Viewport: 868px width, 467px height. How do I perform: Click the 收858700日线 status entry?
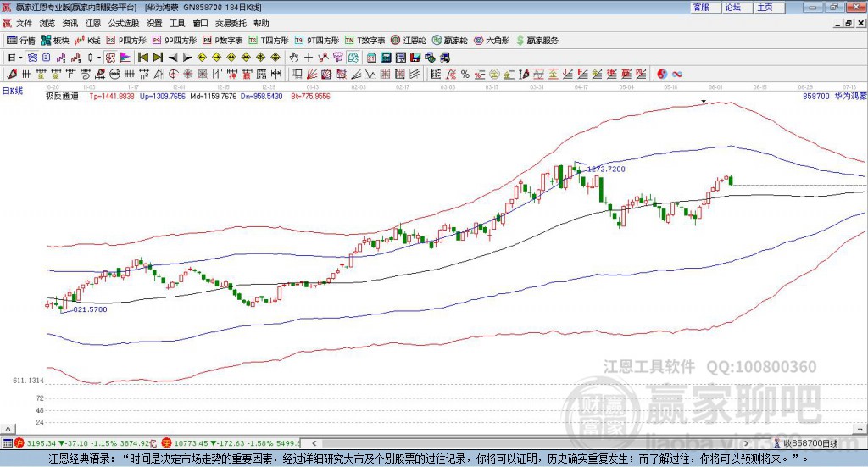810,443
